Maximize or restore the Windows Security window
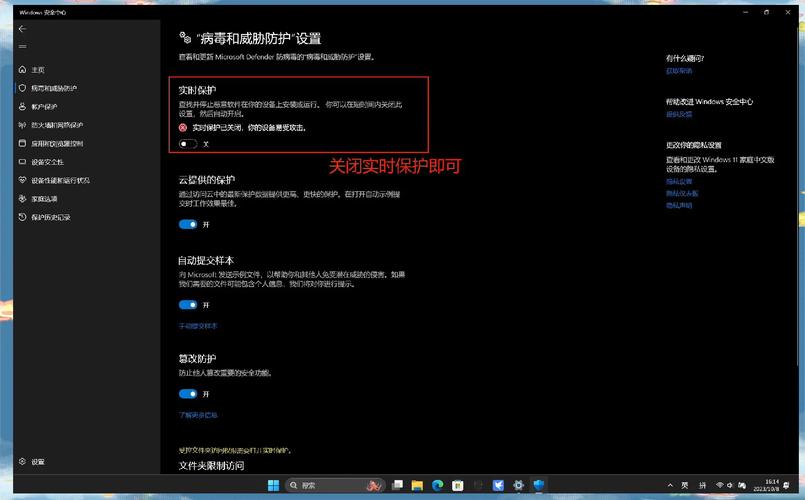Screen dimensions: 805x500 (766, 12)
